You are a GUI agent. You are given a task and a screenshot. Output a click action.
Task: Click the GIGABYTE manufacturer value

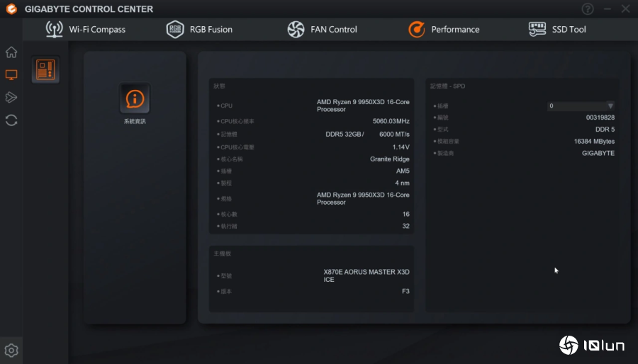point(598,153)
